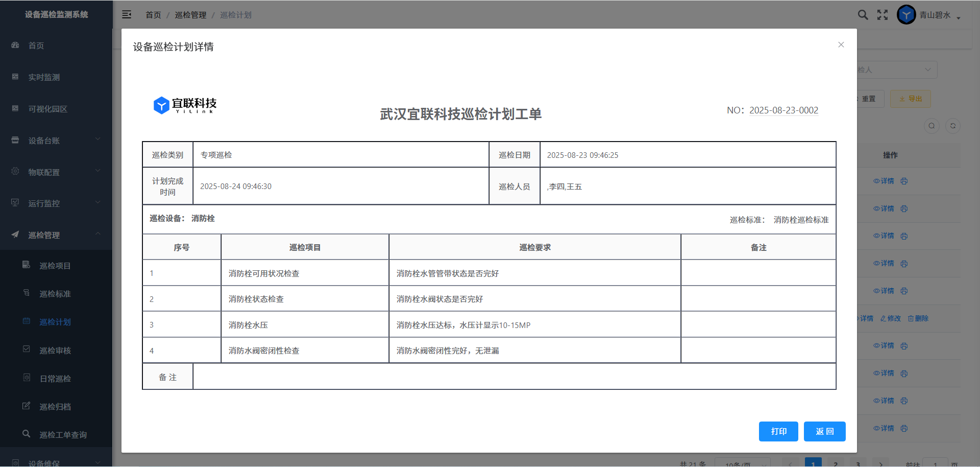Select 巡检项目 in the sidebar
Image resolution: width=980 pixels, height=467 pixels.
tap(55, 266)
